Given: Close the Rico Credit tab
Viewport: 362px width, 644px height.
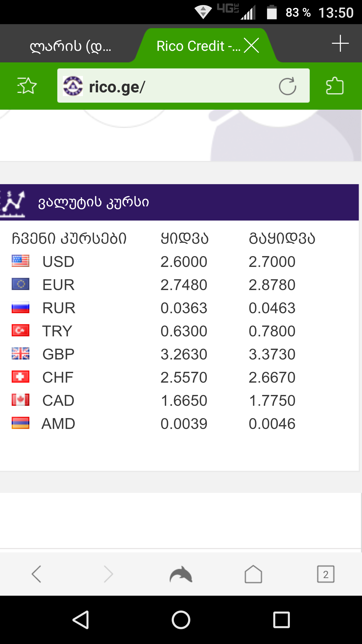Looking at the screenshot, I should pos(251,46).
